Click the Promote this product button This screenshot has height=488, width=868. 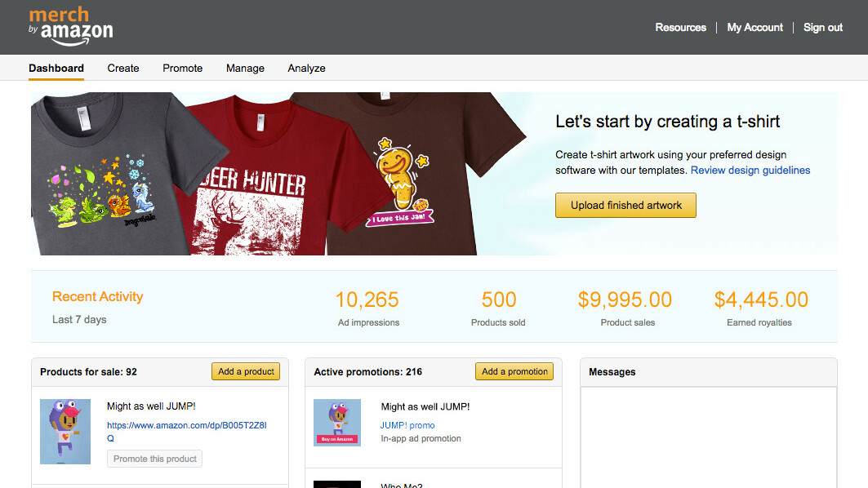[154, 459]
